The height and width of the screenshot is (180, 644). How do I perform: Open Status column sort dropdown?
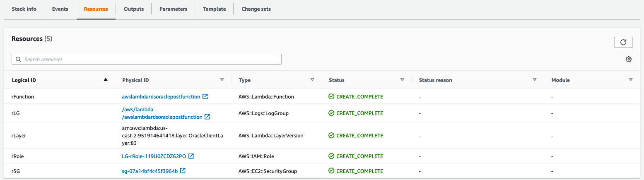[402, 80]
